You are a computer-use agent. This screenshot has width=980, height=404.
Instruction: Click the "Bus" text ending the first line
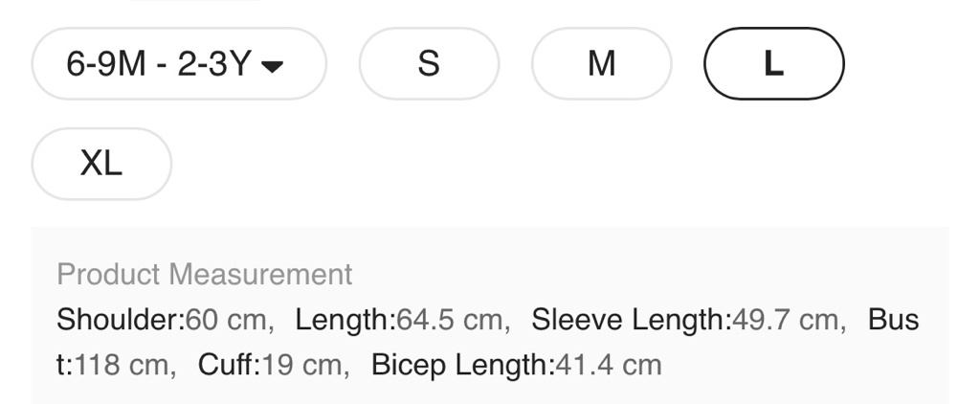click(x=893, y=320)
